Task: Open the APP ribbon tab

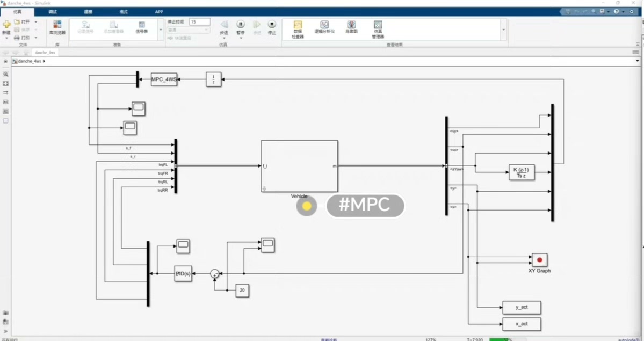Action: coord(159,11)
